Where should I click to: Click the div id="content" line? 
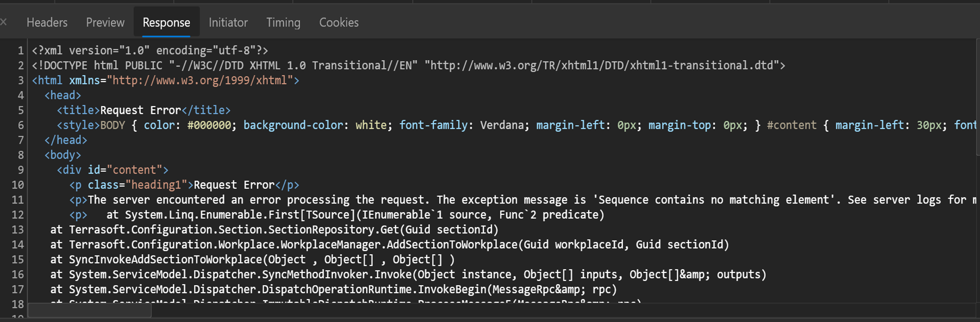[112, 170]
